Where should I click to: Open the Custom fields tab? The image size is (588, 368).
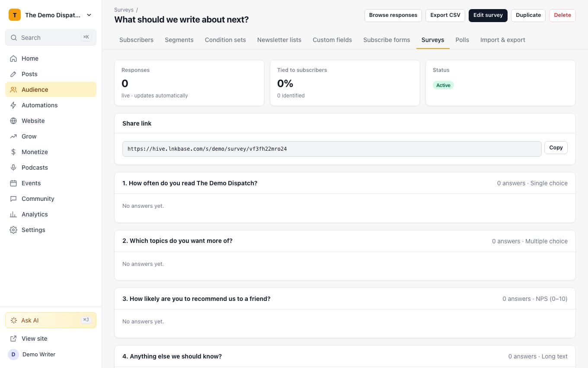pos(332,40)
